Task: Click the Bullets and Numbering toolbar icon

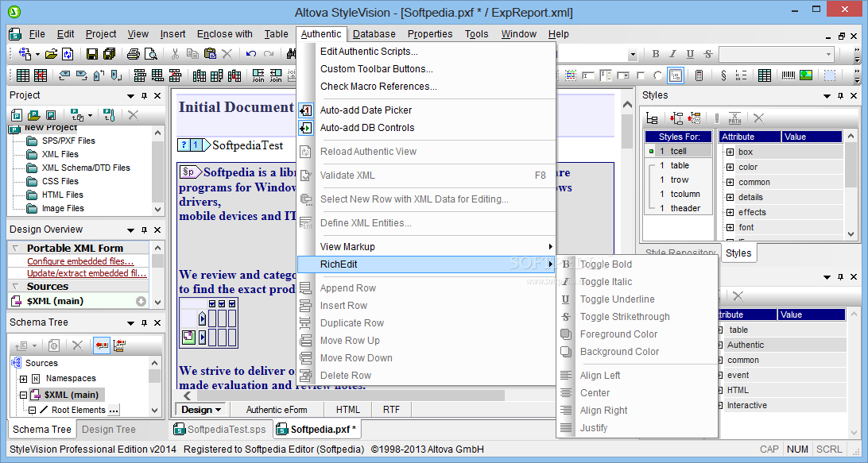Action: pos(741,75)
